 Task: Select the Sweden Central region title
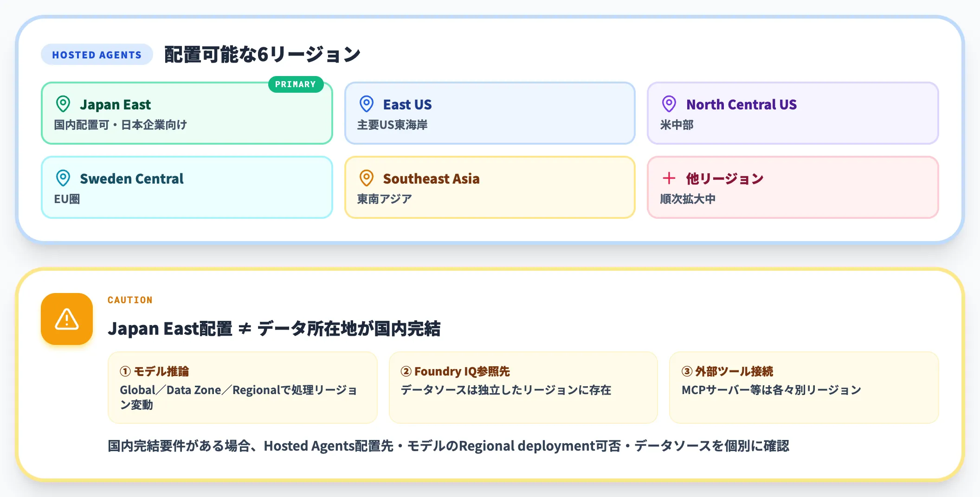click(132, 179)
